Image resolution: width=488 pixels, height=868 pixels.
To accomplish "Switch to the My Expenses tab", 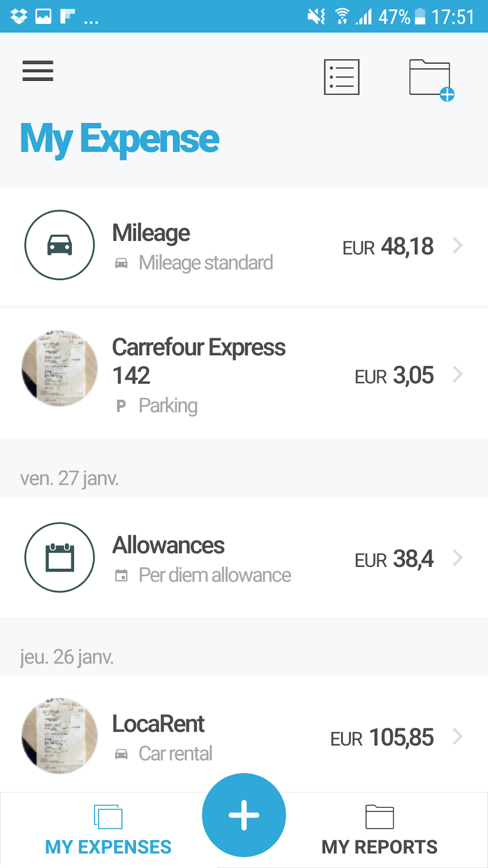I will pos(108,831).
